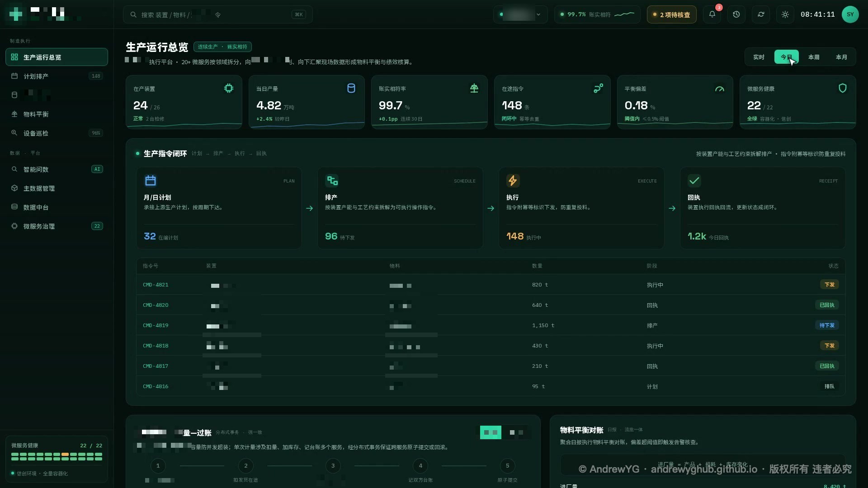The height and width of the screenshot is (488, 868).
Task: Click the 32 在编计划 count on the PLAN card
Action: [x=161, y=236]
